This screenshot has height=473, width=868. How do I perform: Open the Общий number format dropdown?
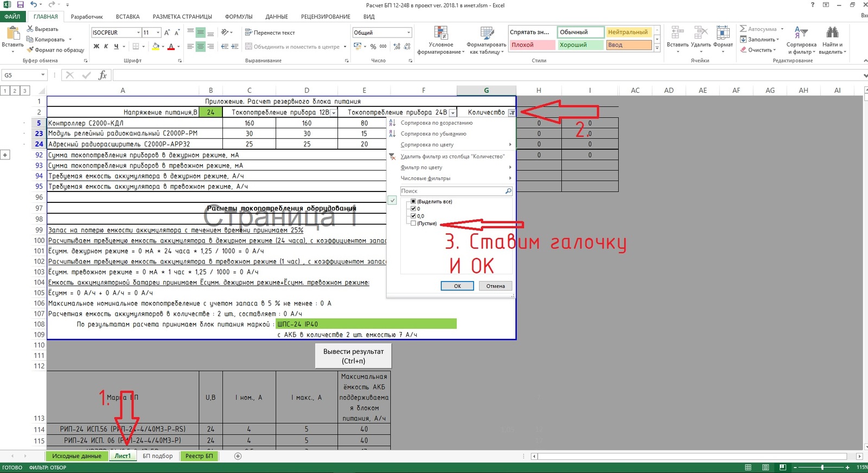pyautogui.click(x=409, y=33)
